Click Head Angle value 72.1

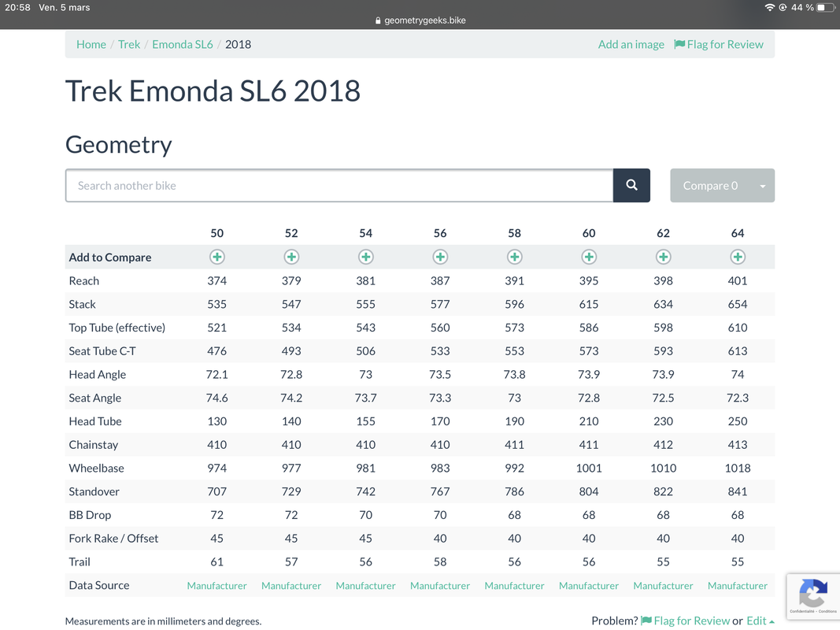point(217,375)
